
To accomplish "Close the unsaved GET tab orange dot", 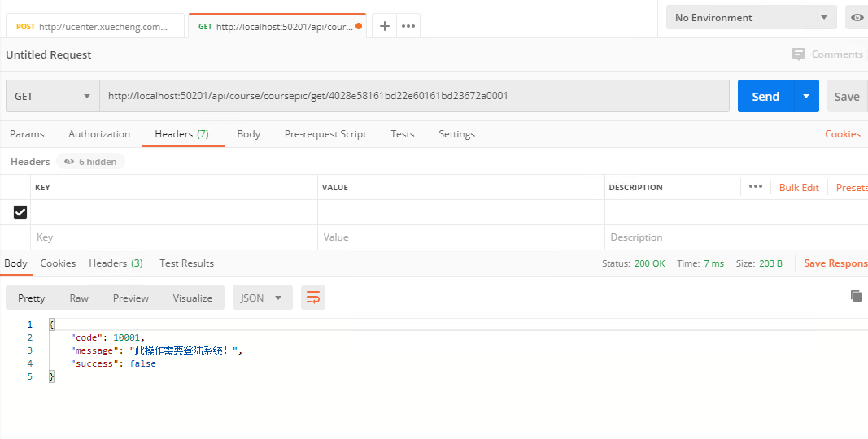I will [359, 26].
